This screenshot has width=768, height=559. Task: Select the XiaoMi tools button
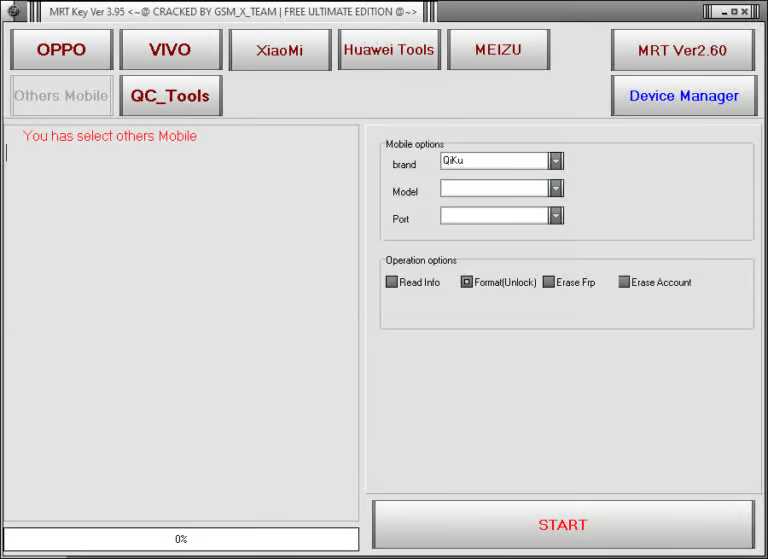pos(280,50)
